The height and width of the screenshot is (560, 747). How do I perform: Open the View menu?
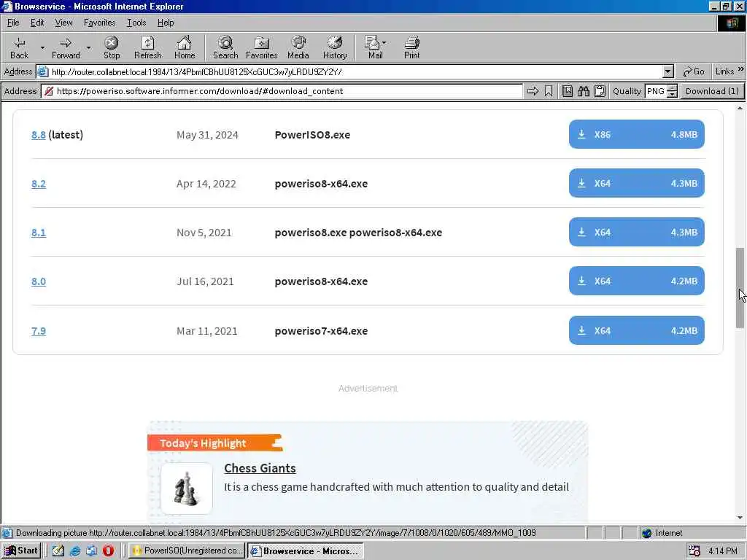coord(63,23)
